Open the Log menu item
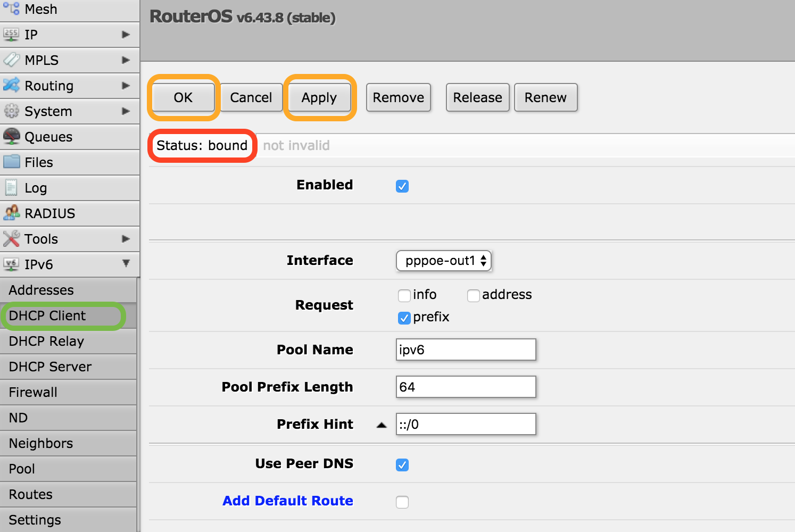The image size is (795, 532). point(70,188)
